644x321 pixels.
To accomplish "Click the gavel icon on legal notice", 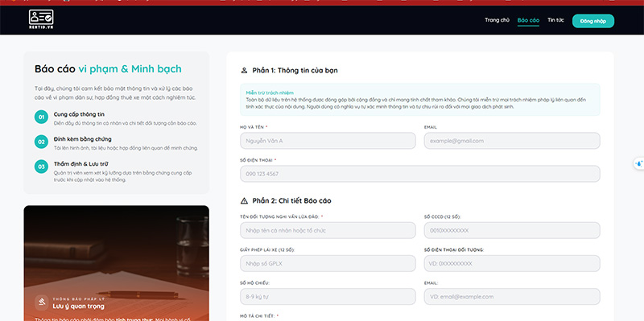I will coord(42,302).
